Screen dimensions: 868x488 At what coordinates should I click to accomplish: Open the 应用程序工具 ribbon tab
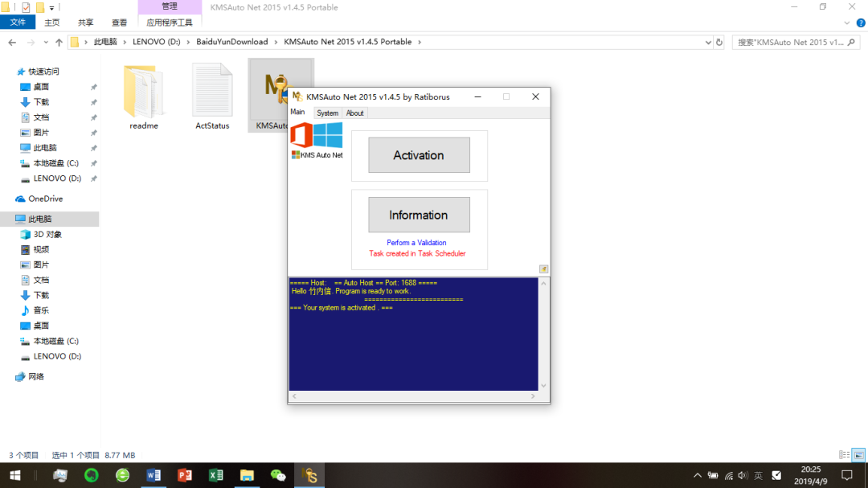click(170, 23)
